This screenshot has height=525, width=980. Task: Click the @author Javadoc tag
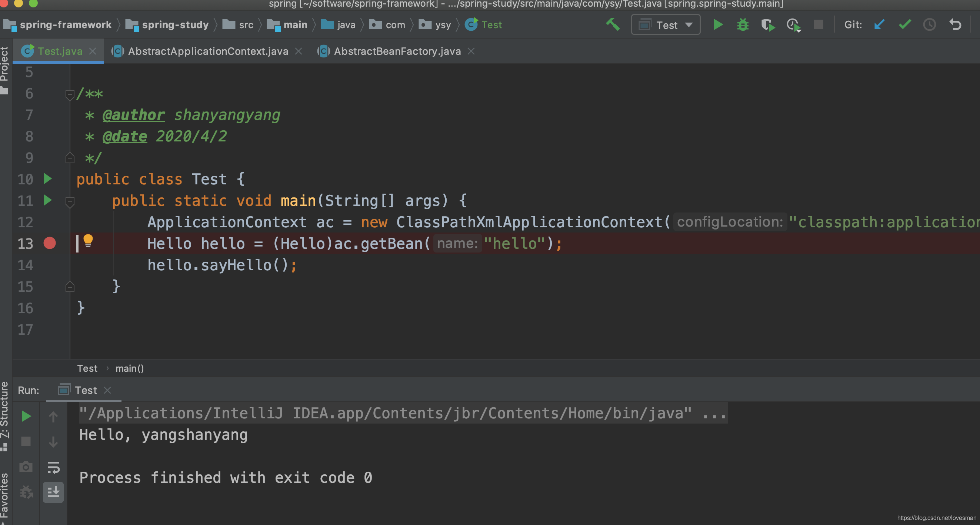click(134, 115)
